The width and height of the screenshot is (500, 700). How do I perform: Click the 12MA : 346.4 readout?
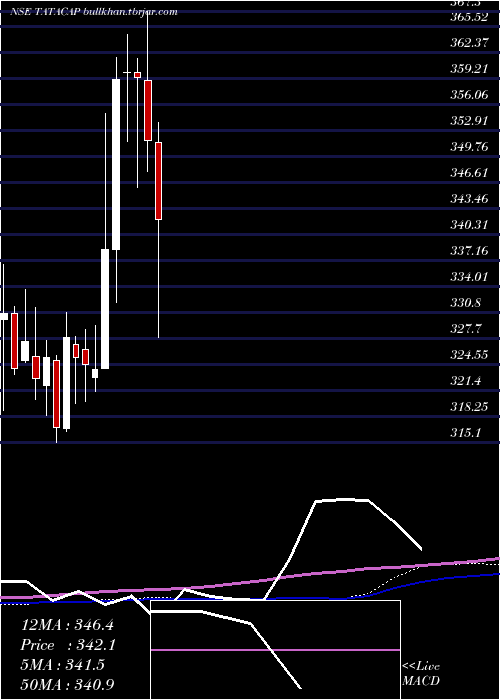click(67, 625)
